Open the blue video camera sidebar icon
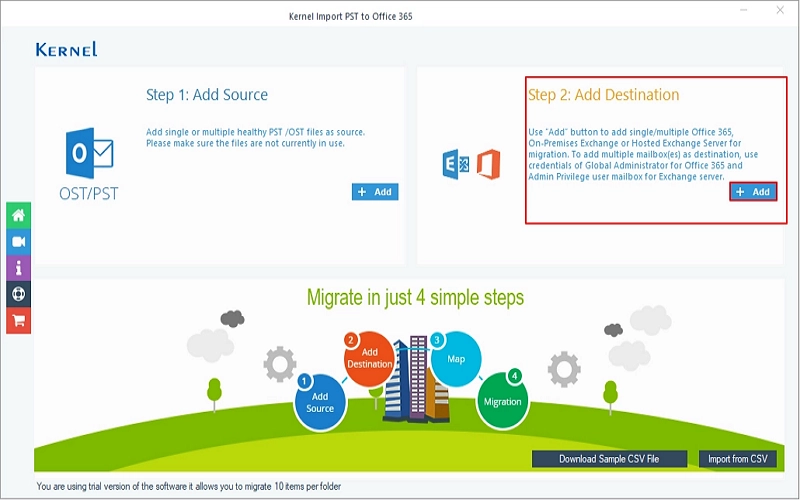Screen dimensions: 800x500 [18, 242]
